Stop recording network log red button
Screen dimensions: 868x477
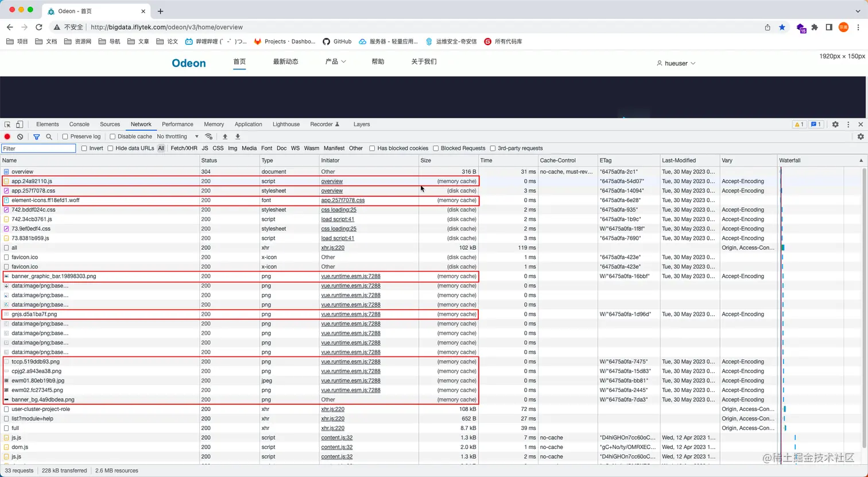tap(7, 137)
